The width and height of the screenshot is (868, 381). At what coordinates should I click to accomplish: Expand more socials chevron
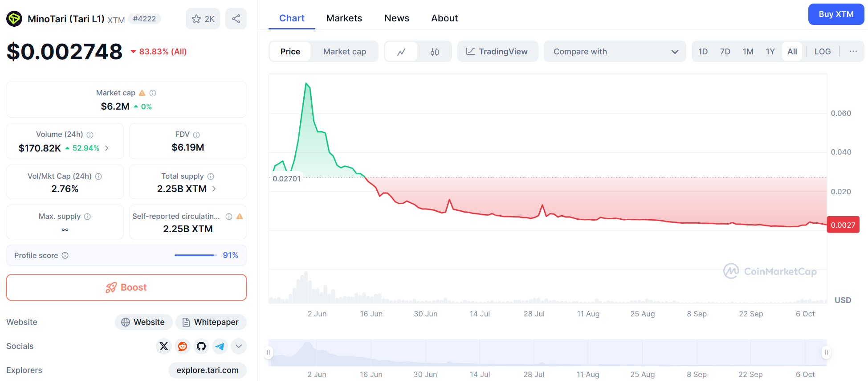[239, 346]
